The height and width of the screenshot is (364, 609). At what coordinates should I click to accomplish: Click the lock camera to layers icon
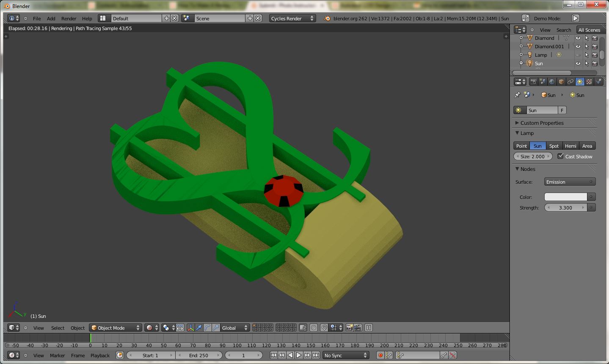[x=303, y=328]
